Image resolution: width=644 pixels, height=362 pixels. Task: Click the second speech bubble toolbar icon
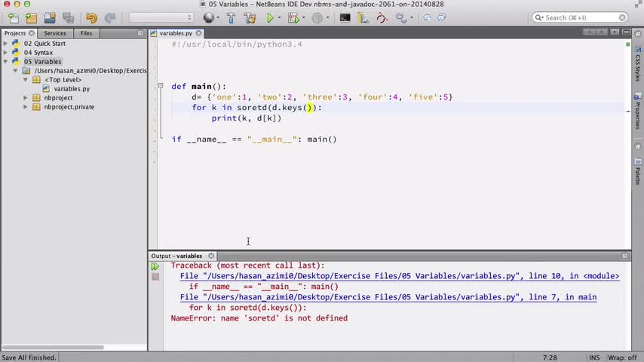(441, 17)
